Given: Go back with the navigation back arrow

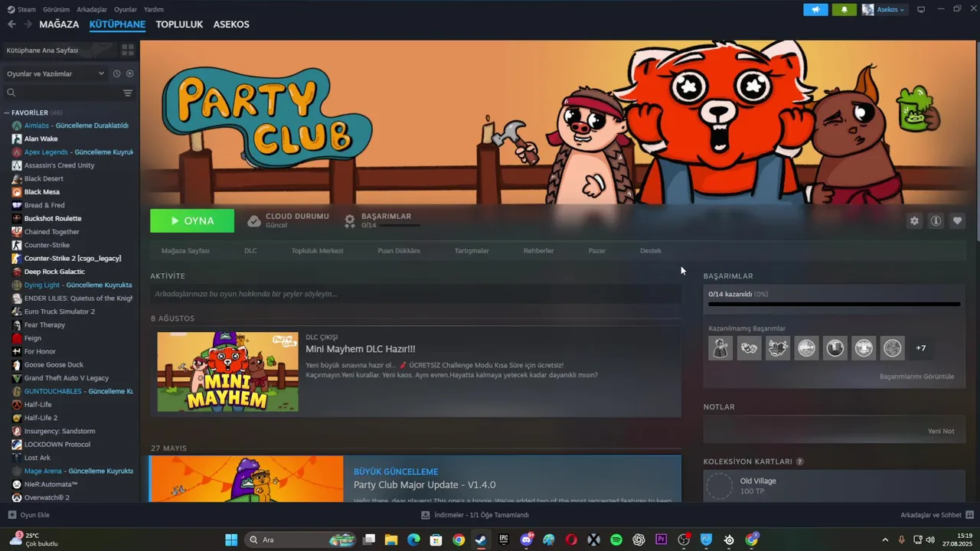Looking at the screenshot, I should point(11,24).
